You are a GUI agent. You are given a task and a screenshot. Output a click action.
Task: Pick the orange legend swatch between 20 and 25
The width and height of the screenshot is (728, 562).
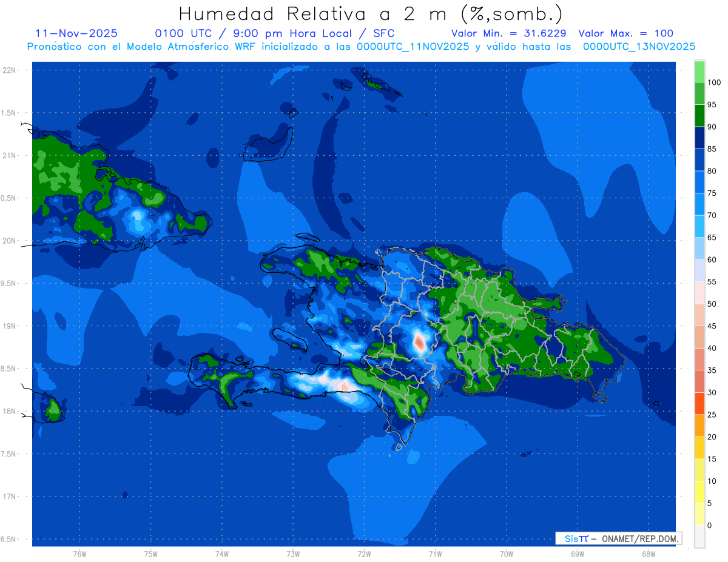point(699,425)
